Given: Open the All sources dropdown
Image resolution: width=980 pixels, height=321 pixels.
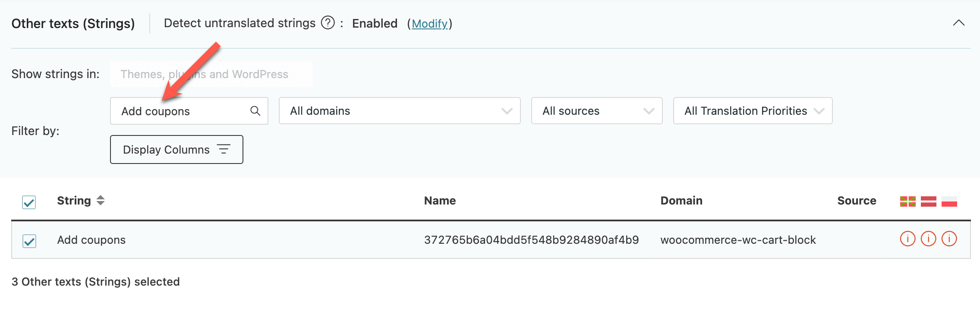Looking at the screenshot, I should [x=597, y=111].
